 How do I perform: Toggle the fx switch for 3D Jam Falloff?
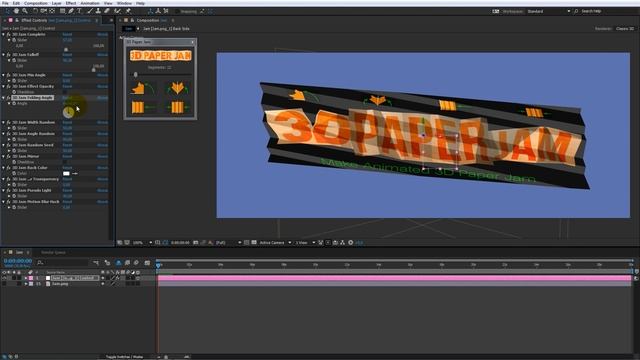8,54
